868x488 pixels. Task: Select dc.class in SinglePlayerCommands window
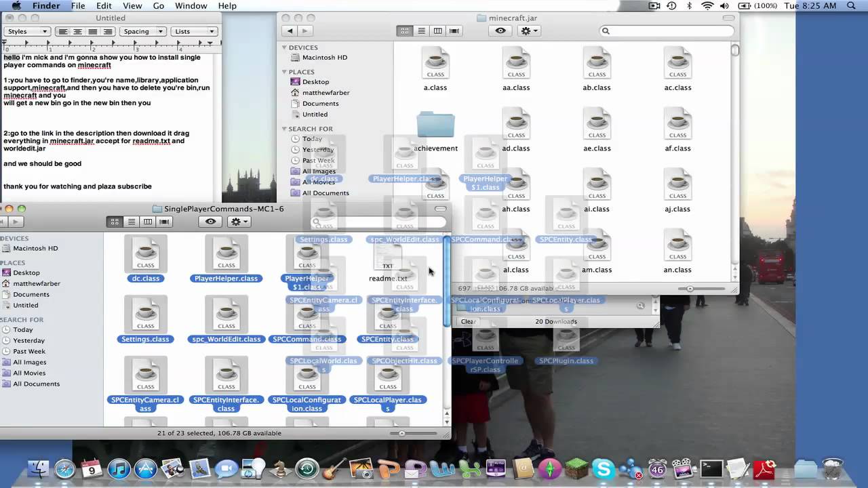(146, 259)
